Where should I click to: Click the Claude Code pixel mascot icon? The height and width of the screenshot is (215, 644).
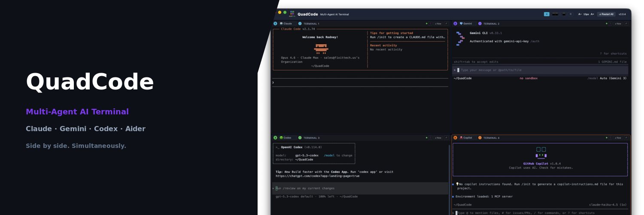click(x=321, y=48)
